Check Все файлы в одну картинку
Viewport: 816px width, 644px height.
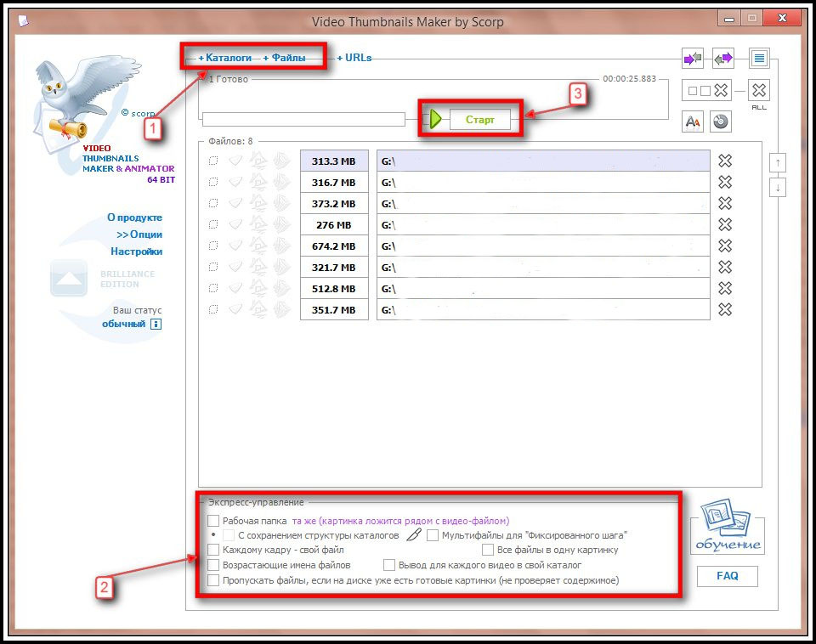click(x=488, y=550)
